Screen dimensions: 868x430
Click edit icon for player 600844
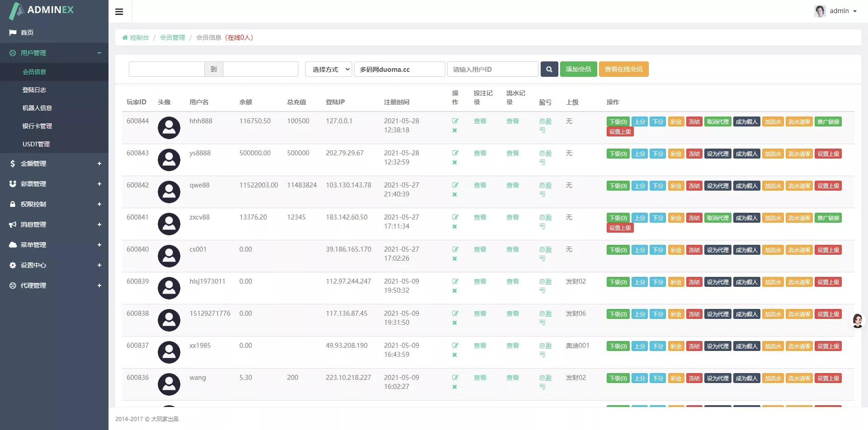455,121
